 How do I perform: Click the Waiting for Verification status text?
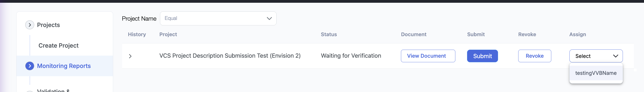(x=351, y=56)
